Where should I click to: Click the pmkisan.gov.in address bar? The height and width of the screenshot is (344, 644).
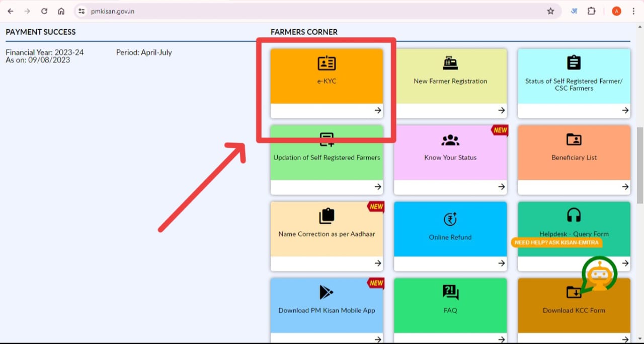[317, 11]
